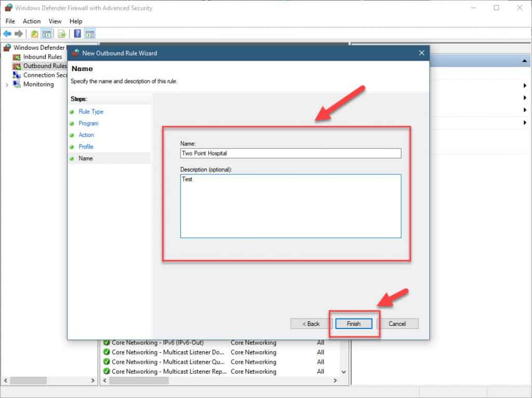
Task: Open the View menu
Action: [x=55, y=21]
